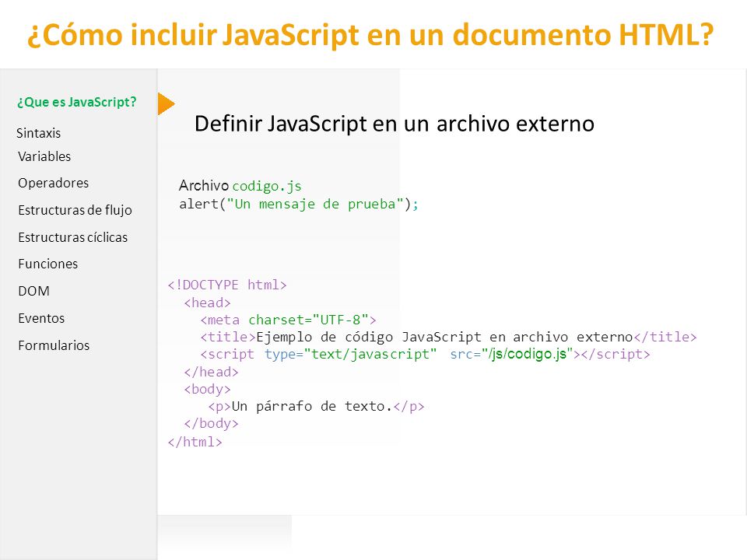The width and height of the screenshot is (747, 560).
Task: Open the Sintaxis section in sidebar
Action: click(x=39, y=133)
